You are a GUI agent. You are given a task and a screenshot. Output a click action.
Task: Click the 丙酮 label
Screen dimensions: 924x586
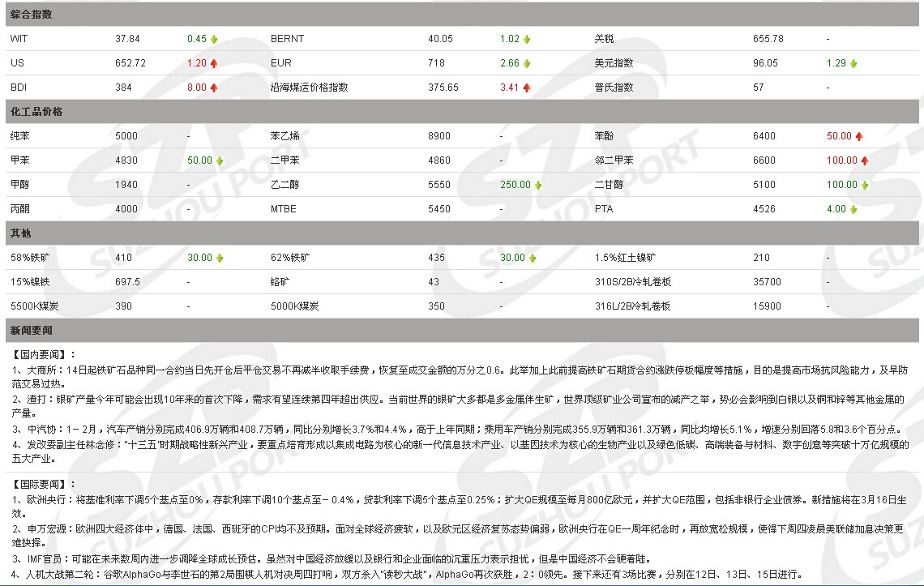[19, 208]
